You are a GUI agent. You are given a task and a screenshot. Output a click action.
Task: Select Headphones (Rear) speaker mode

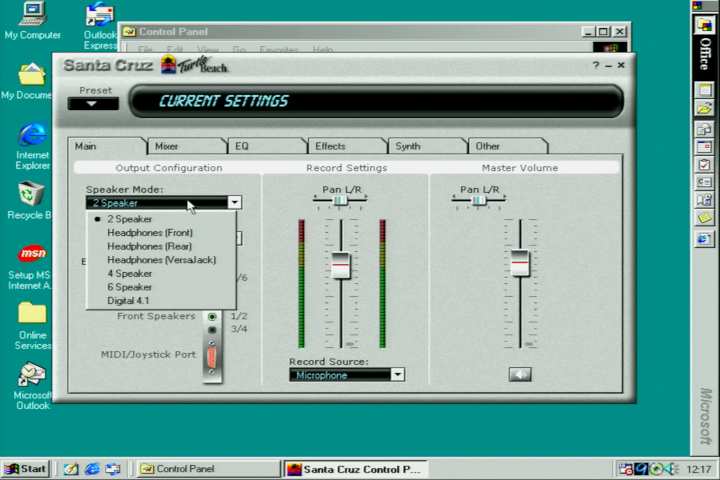[x=161, y=247]
